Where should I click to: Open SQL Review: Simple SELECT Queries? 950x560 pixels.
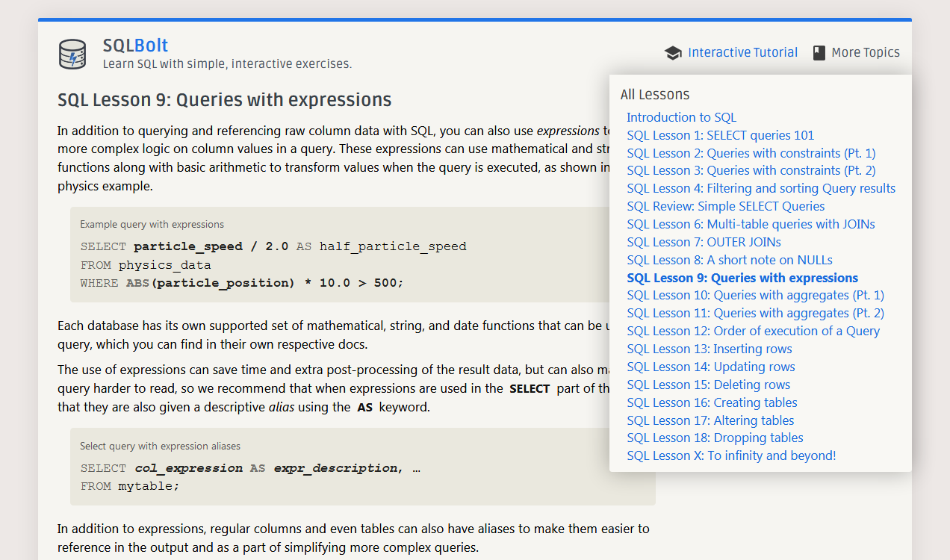(726, 206)
